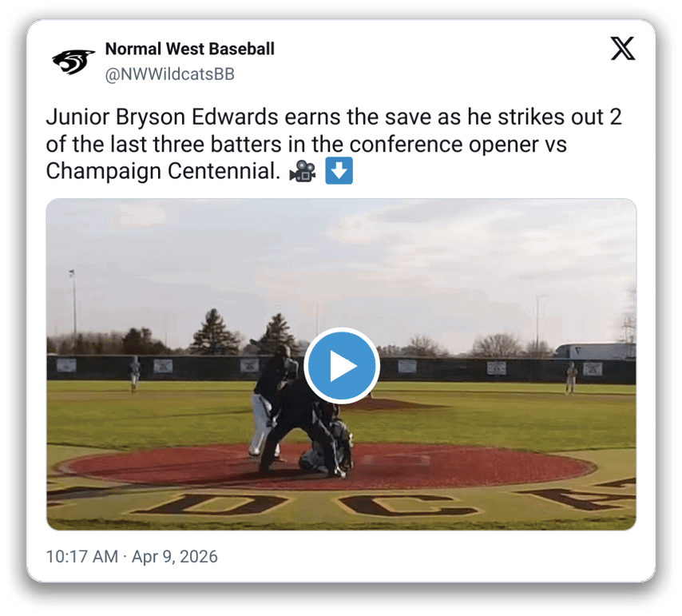Open the Normal West Baseball wildcat avatar
The image size is (682, 616).
[x=73, y=62]
